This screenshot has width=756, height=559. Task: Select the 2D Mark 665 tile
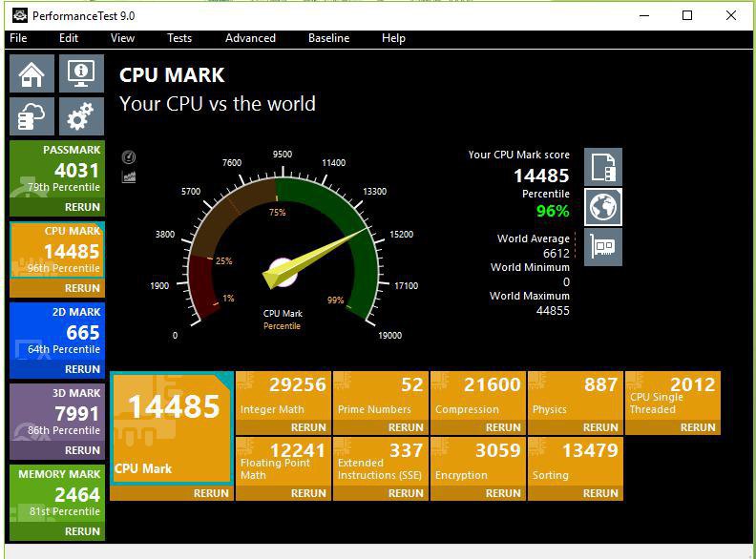point(57,332)
